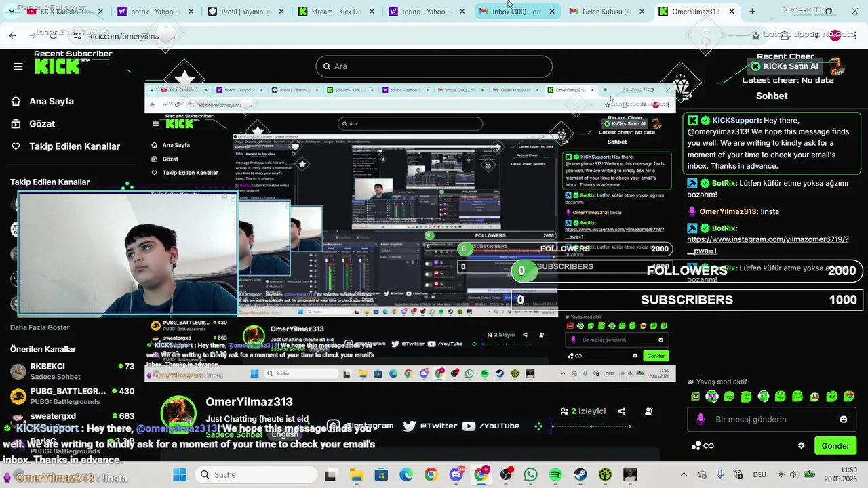Open Discord from taskbar

(x=456, y=474)
